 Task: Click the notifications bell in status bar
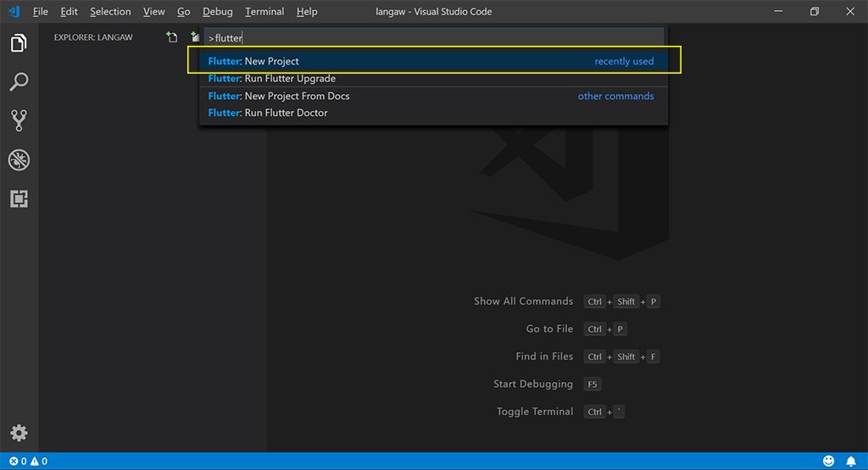850,462
